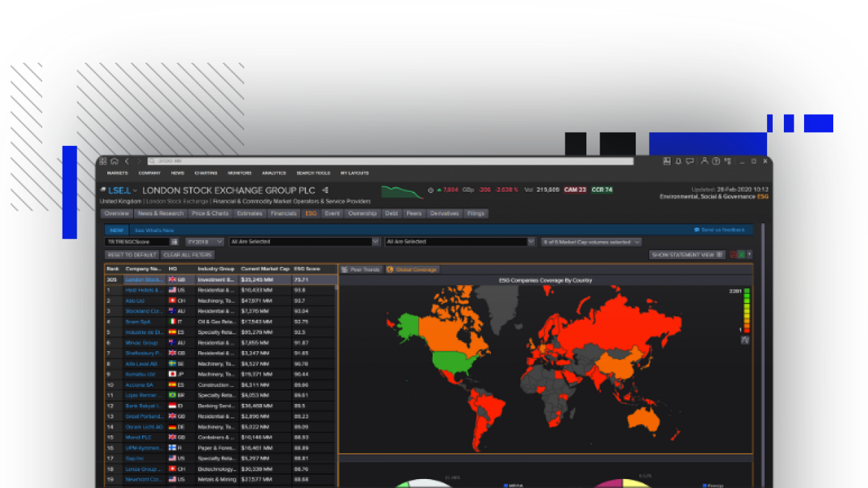Screen dimensions: 868x488
Task: Show the Peer Trends chart tab
Action: pos(361,270)
